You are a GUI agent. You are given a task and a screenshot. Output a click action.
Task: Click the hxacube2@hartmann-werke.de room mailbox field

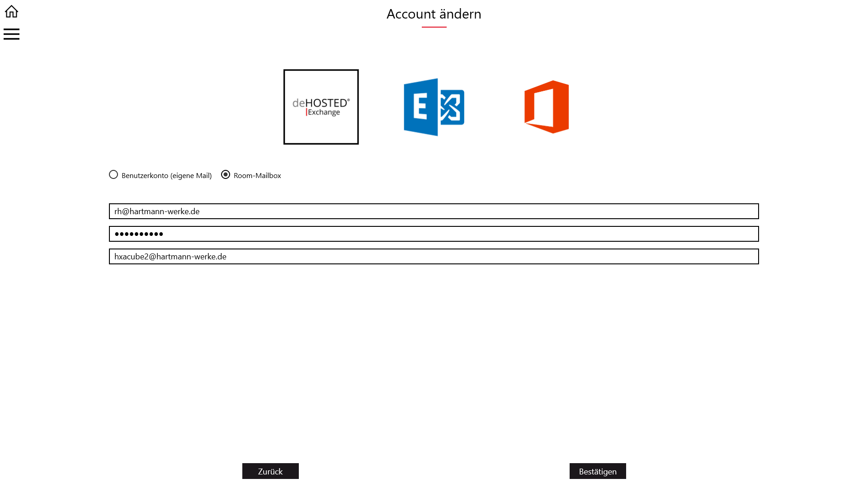pos(434,256)
